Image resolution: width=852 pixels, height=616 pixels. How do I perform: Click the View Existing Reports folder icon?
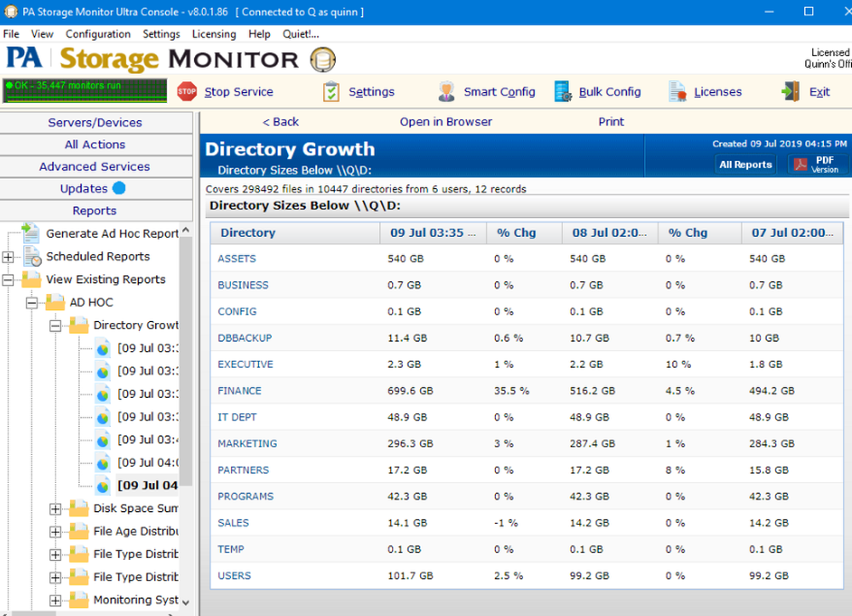[32, 279]
